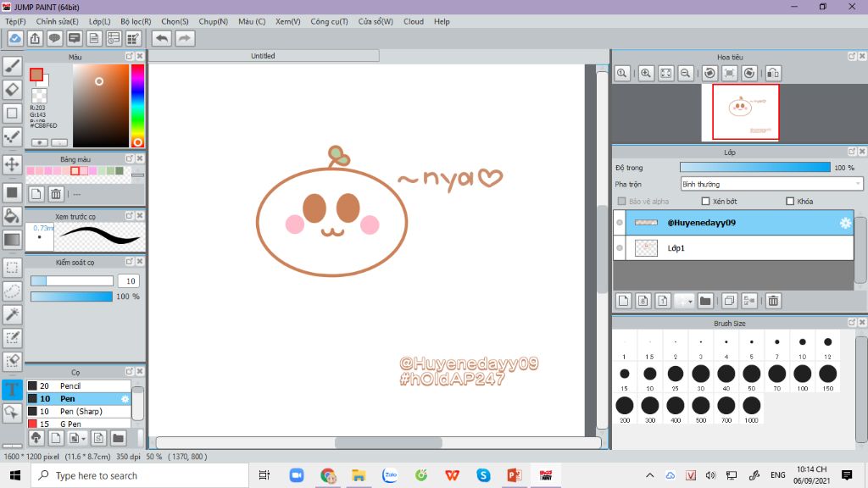This screenshot has width=868, height=488.
Task: Expand the add-layer dropdown arrow in Layers panel
Action: point(691,301)
